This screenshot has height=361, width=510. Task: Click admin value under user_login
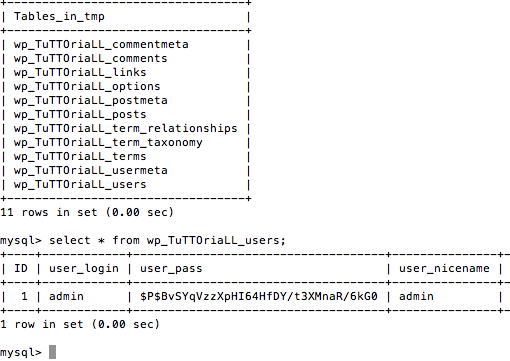coord(66,296)
